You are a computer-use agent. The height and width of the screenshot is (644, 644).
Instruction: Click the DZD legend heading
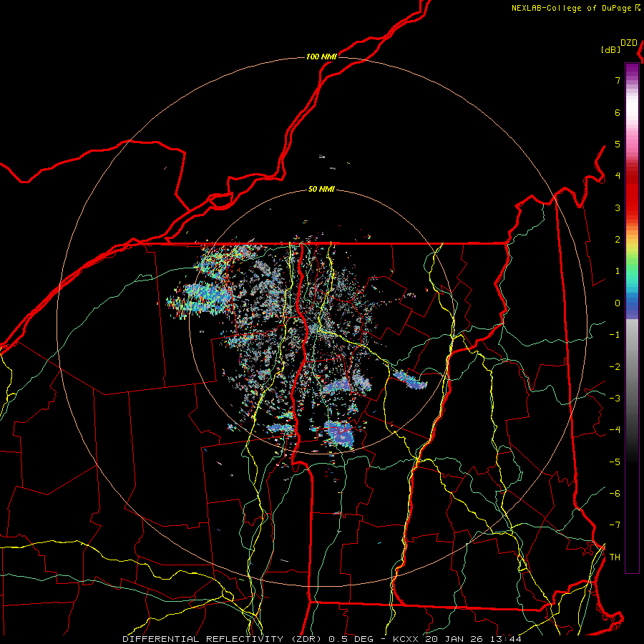click(x=629, y=43)
